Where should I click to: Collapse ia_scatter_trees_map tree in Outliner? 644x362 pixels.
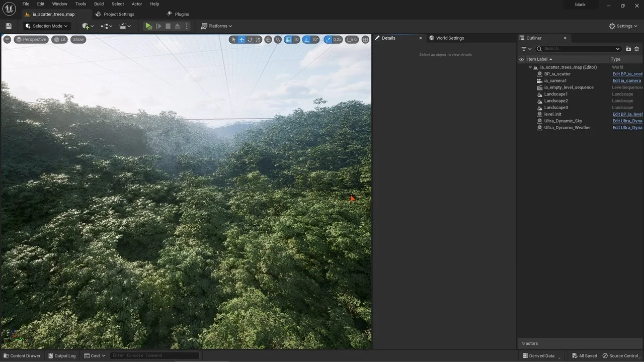click(530, 67)
